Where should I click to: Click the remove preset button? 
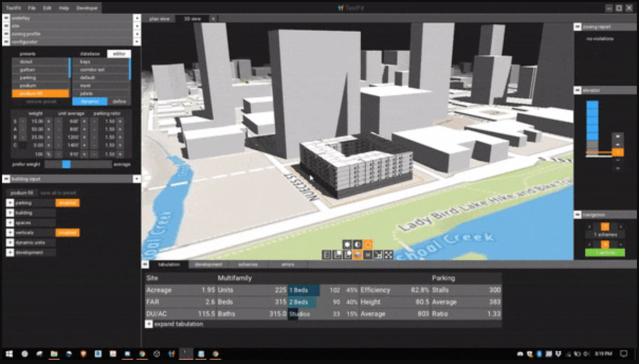click(41, 102)
